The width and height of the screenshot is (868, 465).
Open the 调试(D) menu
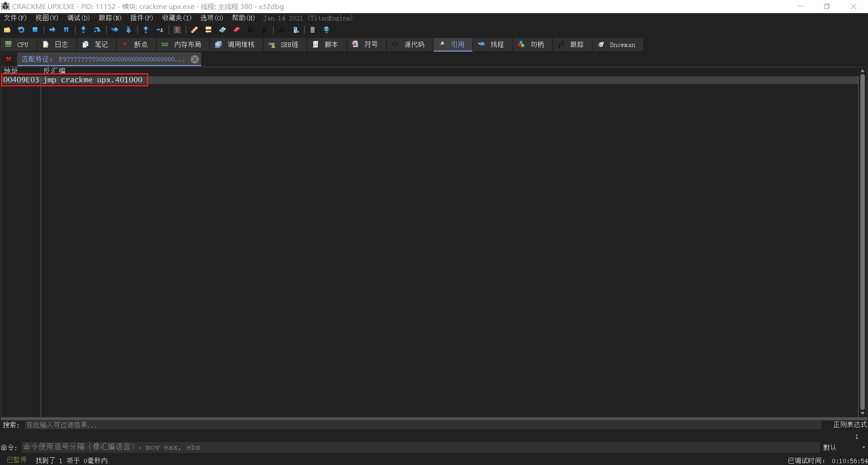[x=79, y=18]
